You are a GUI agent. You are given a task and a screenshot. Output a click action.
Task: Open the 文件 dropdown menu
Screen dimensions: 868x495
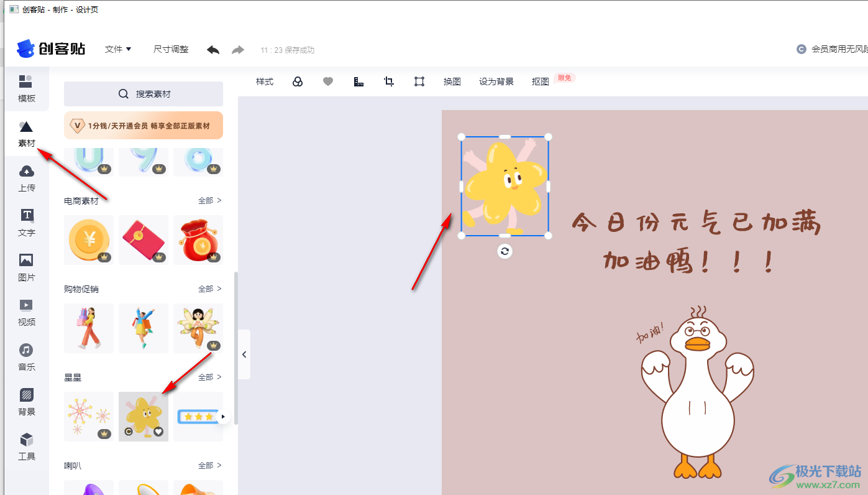pos(118,49)
